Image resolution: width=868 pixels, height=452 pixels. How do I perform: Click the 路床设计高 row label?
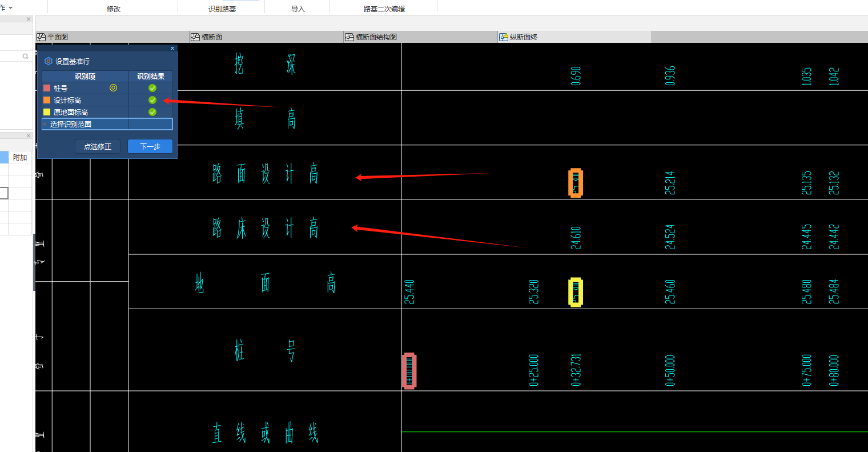click(x=266, y=228)
